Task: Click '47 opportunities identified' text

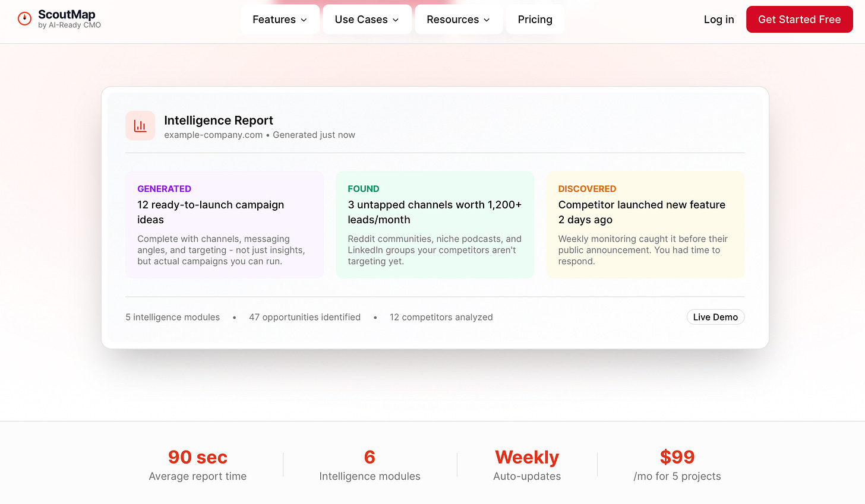Action: click(305, 317)
